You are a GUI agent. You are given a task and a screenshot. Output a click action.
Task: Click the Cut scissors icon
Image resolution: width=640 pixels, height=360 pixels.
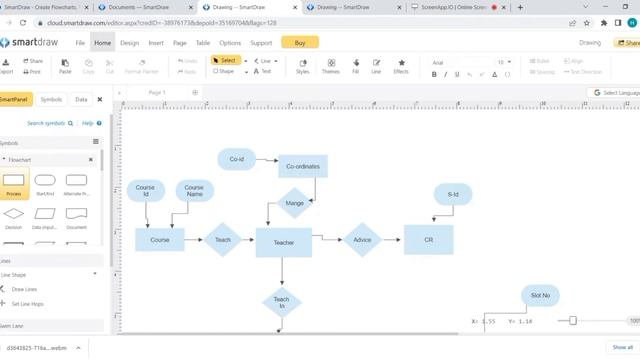click(x=109, y=62)
